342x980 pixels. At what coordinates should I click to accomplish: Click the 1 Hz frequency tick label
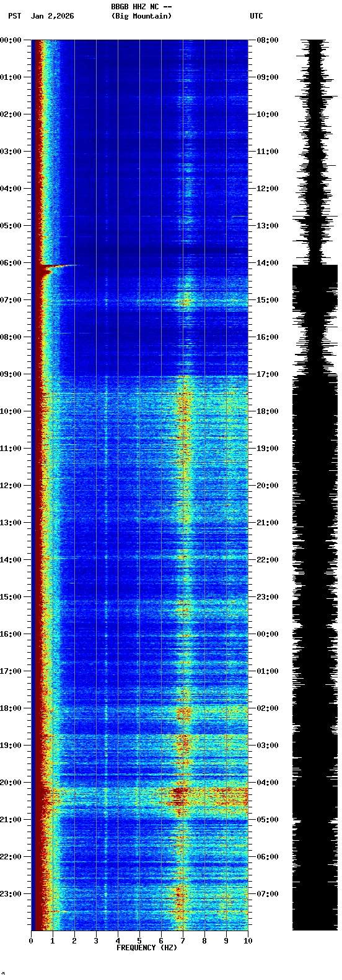[x=53, y=941]
